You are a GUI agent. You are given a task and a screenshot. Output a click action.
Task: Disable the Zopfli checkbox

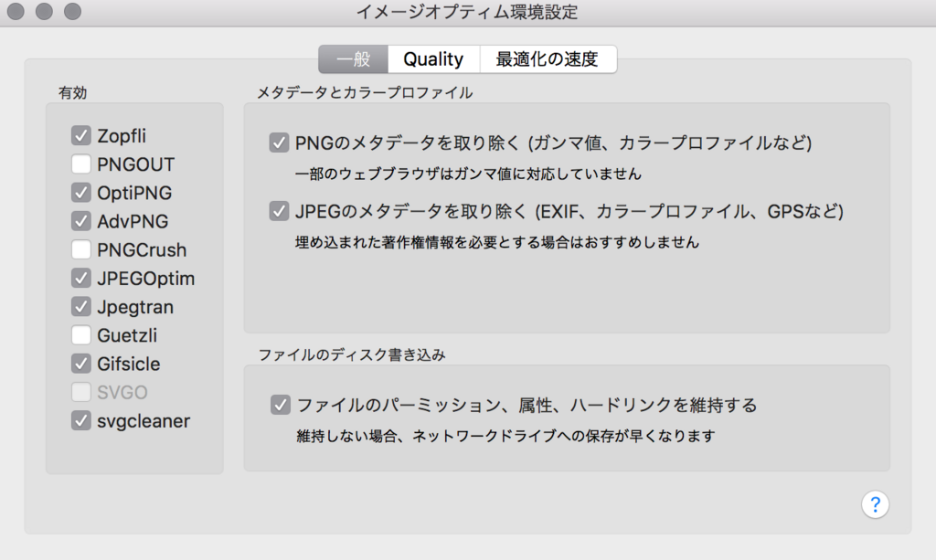pyautogui.click(x=81, y=135)
